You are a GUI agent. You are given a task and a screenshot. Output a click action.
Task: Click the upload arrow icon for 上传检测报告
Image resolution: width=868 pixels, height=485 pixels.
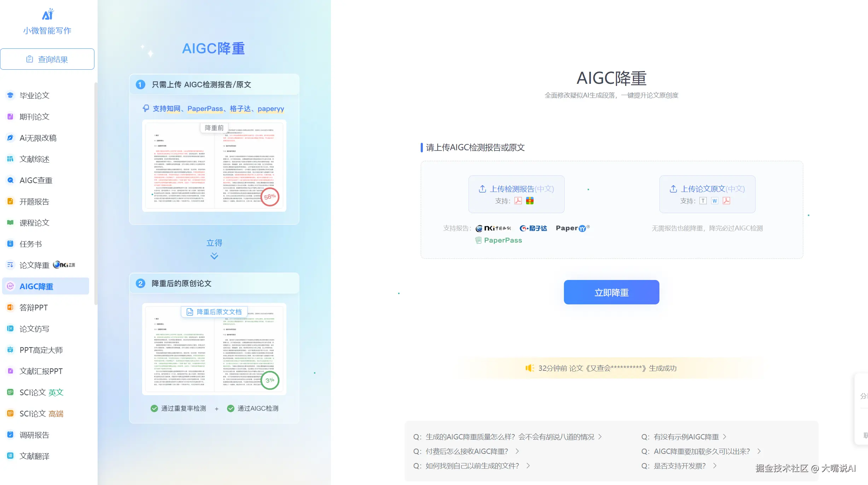[482, 189]
